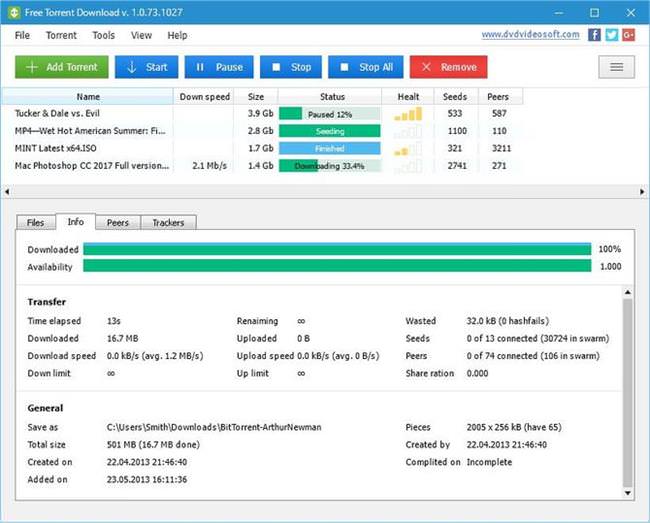Click health icon for MINT Latest row
650x523 pixels.
coord(408,149)
